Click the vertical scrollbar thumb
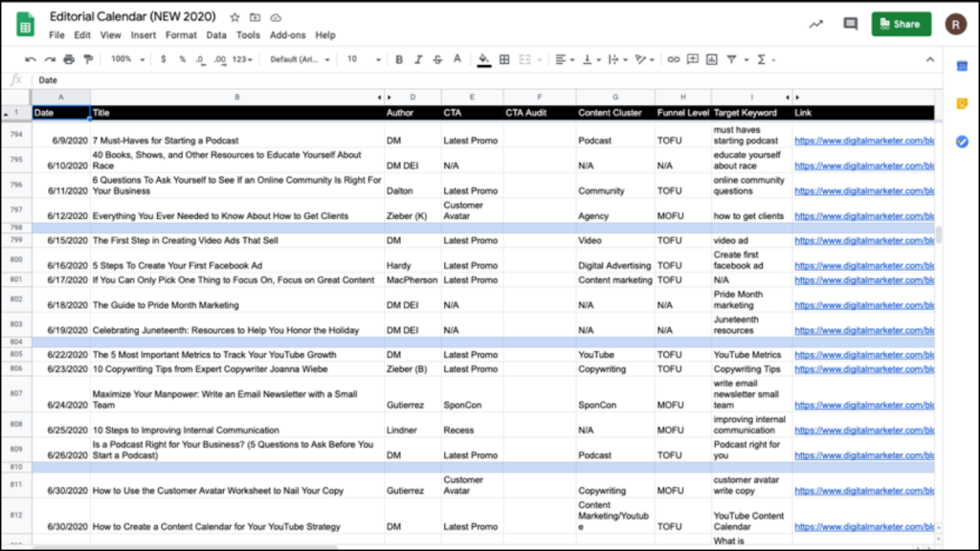The height and width of the screenshot is (551, 980). tap(938, 234)
